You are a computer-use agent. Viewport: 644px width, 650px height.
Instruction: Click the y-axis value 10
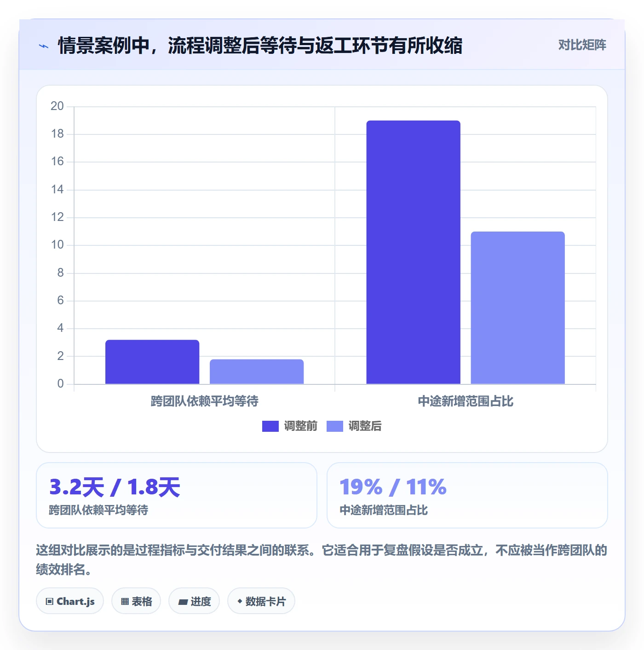(57, 245)
